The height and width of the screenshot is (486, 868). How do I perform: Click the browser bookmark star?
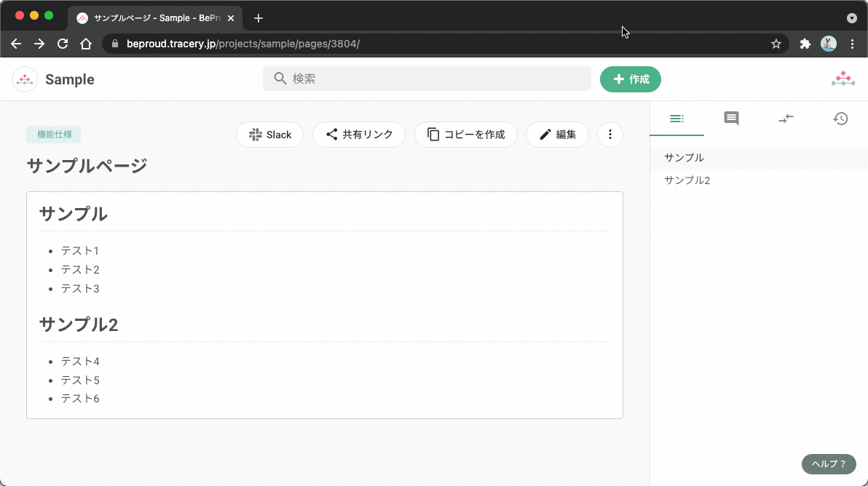tap(776, 44)
